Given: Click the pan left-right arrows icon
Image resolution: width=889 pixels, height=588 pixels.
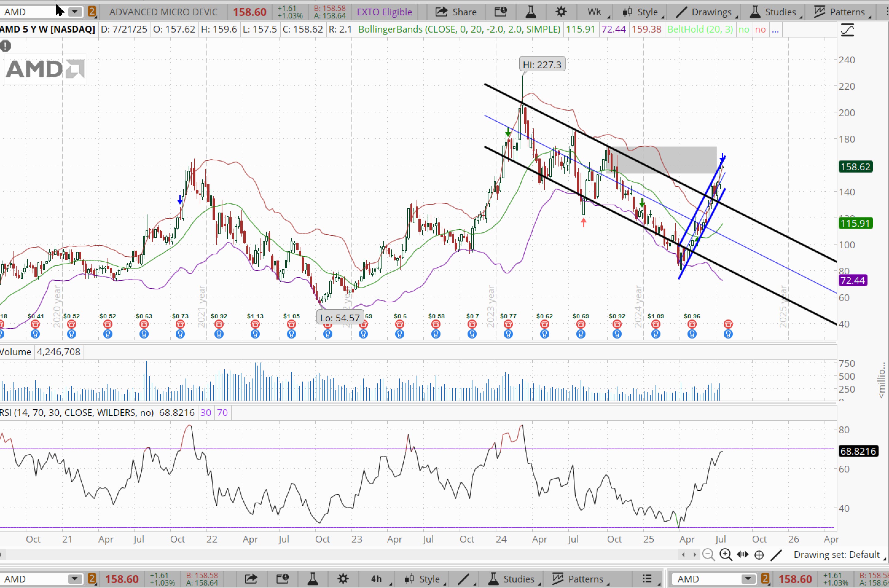Looking at the screenshot, I should (x=742, y=554).
